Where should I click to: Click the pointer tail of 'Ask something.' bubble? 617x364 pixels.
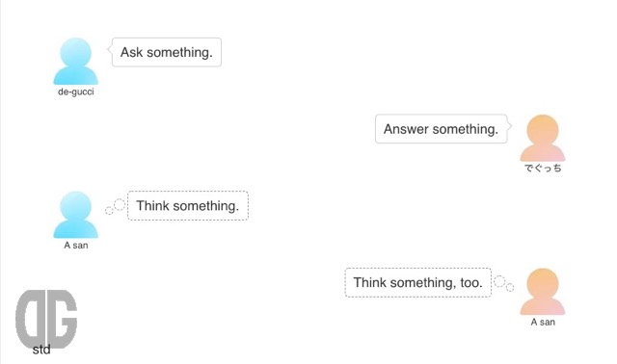click(110, 49)
